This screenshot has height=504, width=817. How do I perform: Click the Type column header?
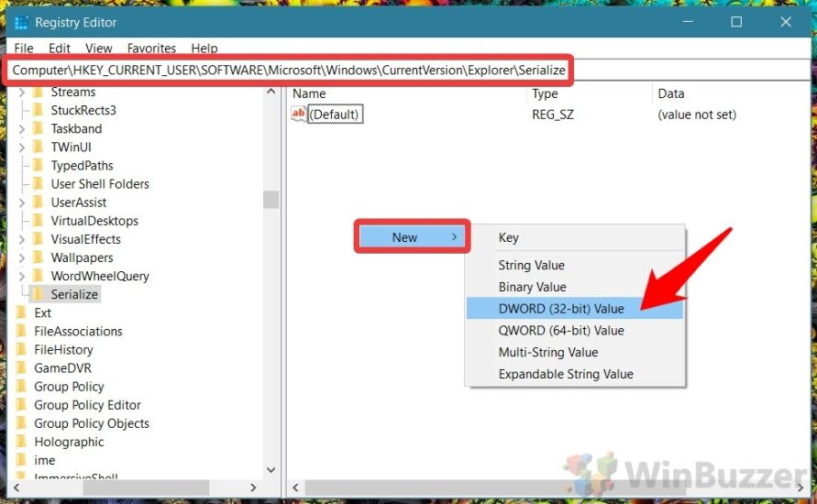[x=545, y=93]
